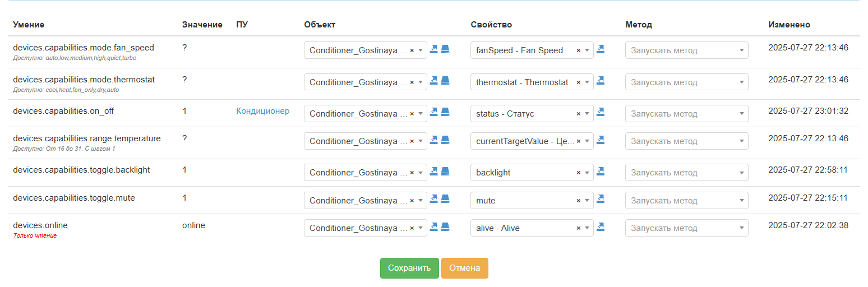
Task: Open the property link icon next to alive - Alive
Action: (601, 226)
